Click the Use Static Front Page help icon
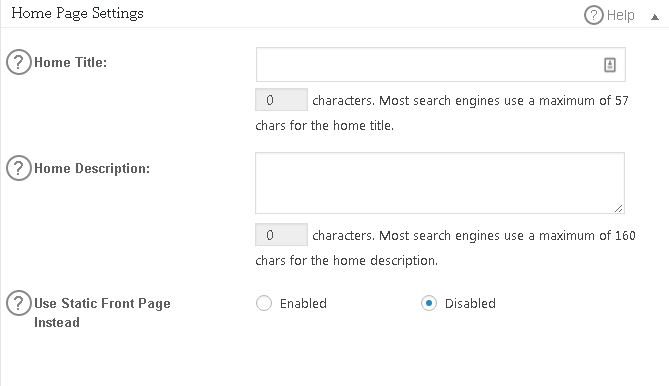This screenshot has width=669, height=386. (x=19, y=303)
